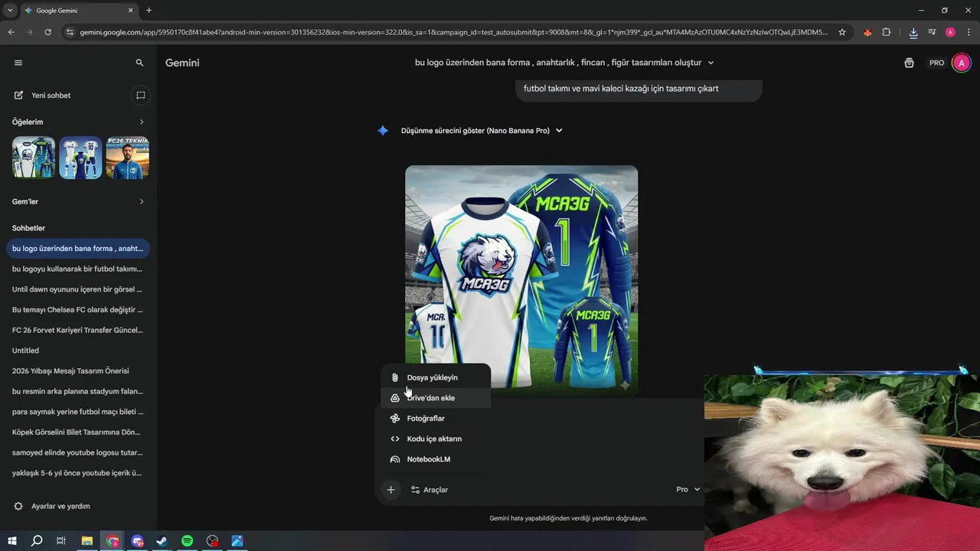
Task: Open Chrome three-dot menu
Action: (969, 32)
